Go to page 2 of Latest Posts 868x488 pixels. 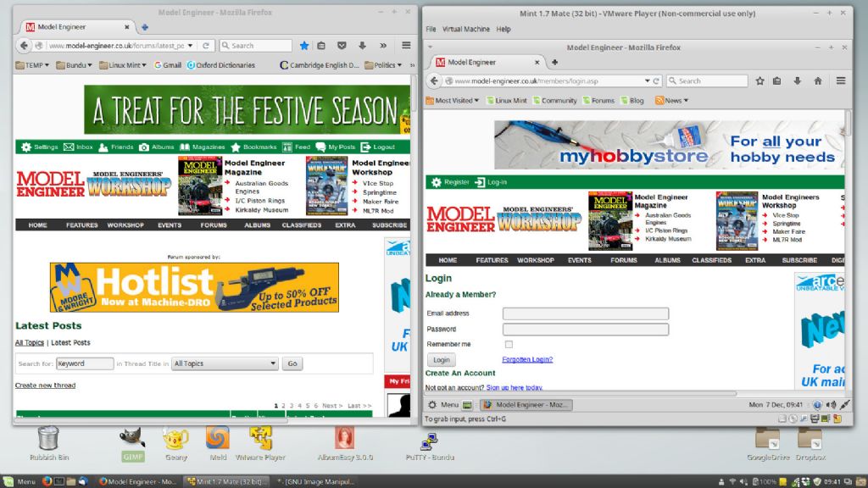[x=283, y=406]
